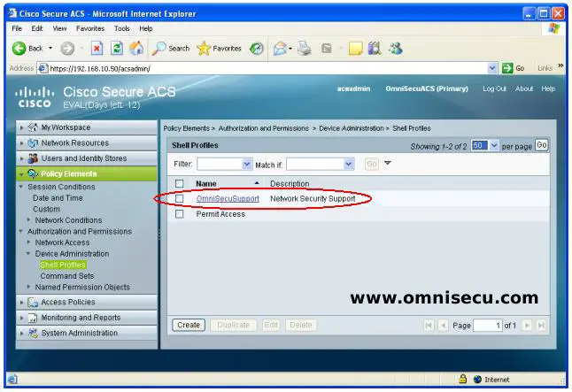Click the Users and Identity Stores icon
This screenshot has width=572, height=392.
tap(33, 158)
